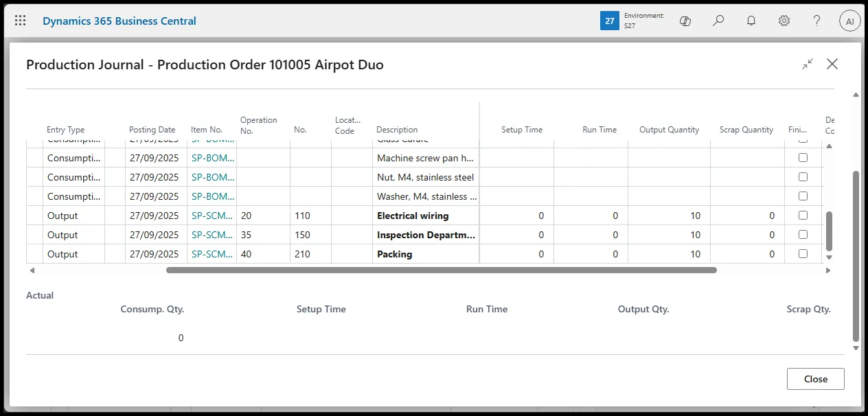Open settings gear icon
868x416 pixels.
click(784, 21)
